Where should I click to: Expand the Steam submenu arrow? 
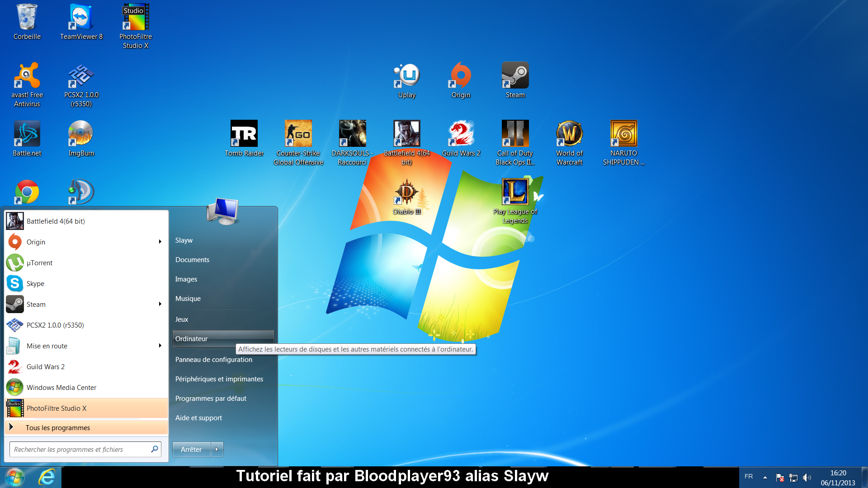tap(160, 304)
